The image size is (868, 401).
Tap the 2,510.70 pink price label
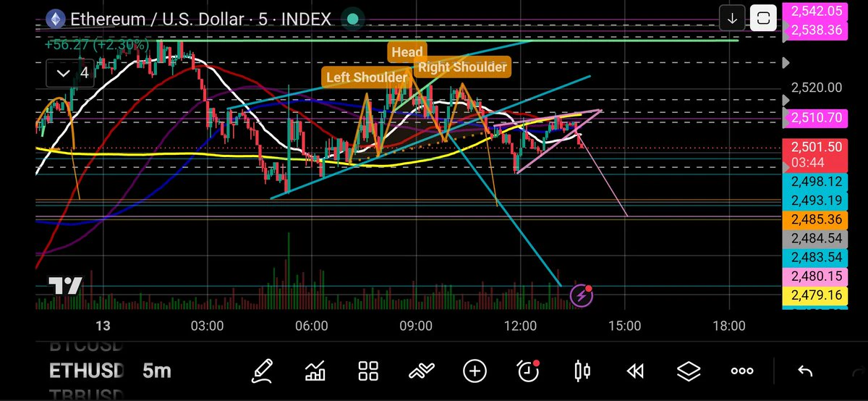814,117
